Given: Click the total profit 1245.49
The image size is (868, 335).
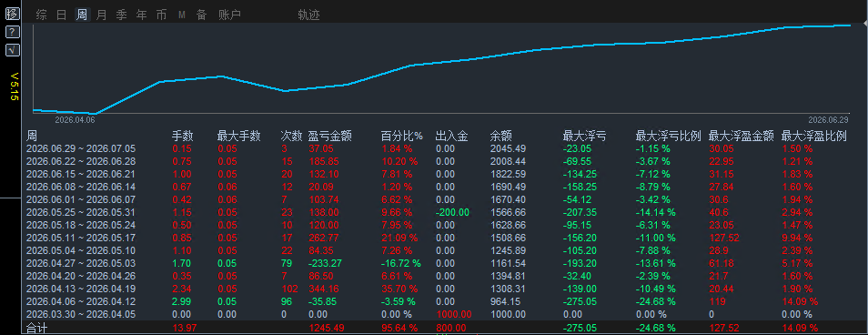Looking at the screenshot, I should tap(326, 328).
